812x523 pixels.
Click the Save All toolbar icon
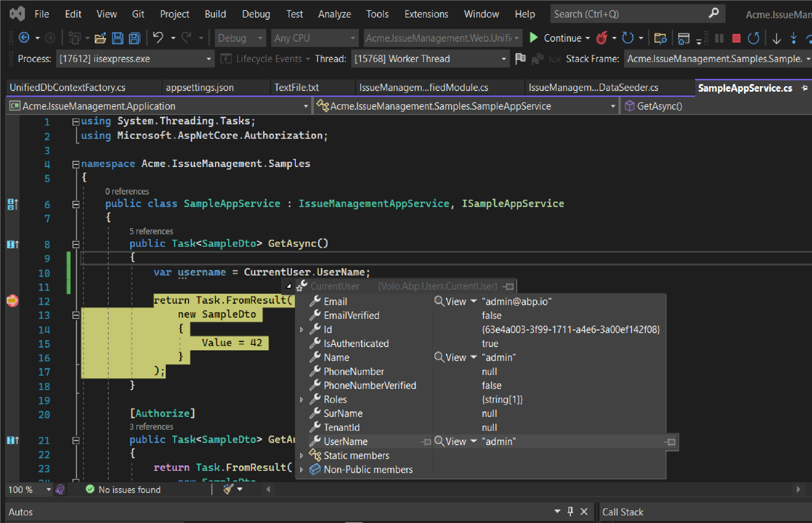pyautogui.click(x=135, y=38)
